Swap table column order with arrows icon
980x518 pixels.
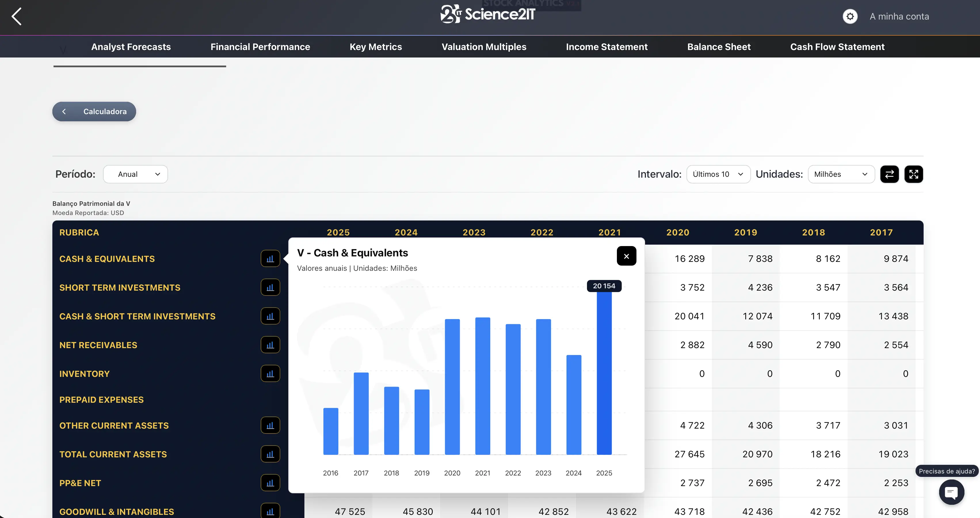[x=889, y=174]
